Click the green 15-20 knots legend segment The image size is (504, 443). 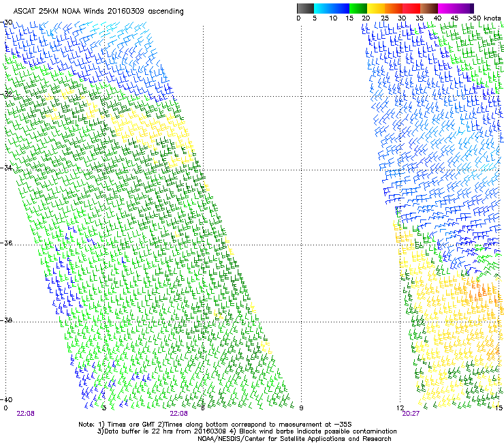pyautogui.click(x=358, y=8)
